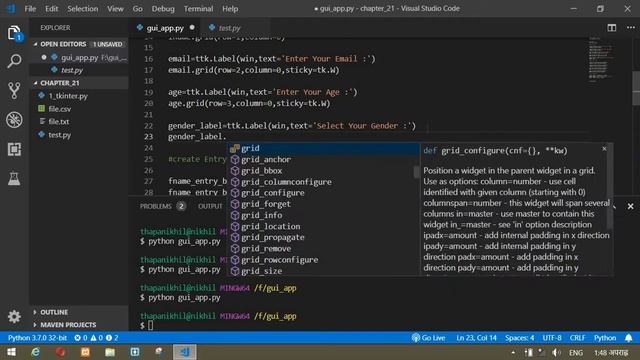Image resolution: width=640 pixels, height=360 pixels.
Task: Open File Explorer folder from taskbar
Action: pyautogui.click(x=110, y=352)
